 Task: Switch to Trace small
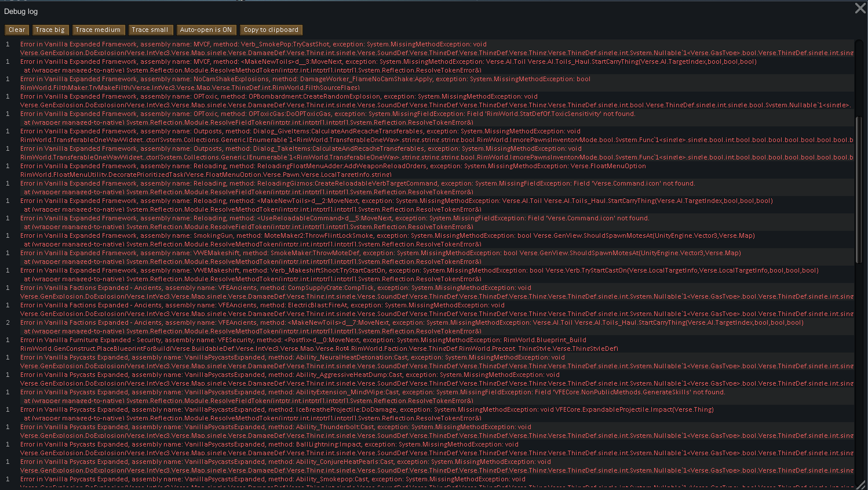149,30
